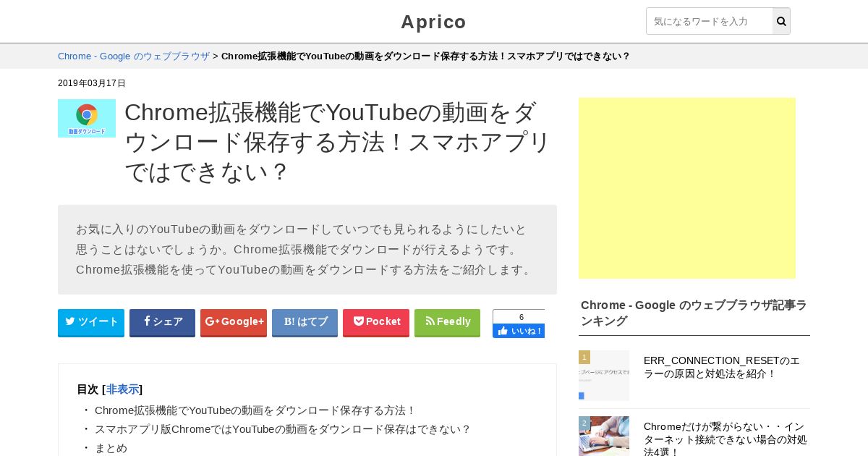Image resolution: width=868 pixels, height=456 pixels.
Task: Open 'Chrome - Google のウェブブラウザ' breadcrumb link
Action: [134, 56]
